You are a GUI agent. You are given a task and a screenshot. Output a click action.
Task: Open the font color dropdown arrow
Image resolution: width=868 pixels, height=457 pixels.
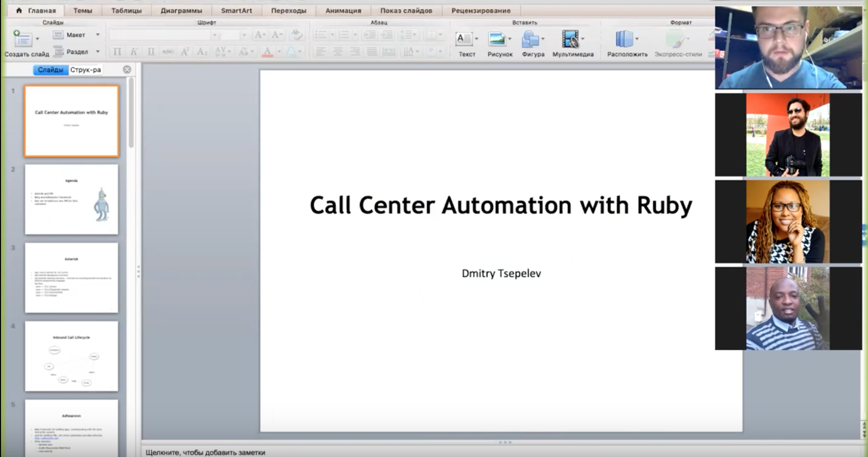(279, 51)
